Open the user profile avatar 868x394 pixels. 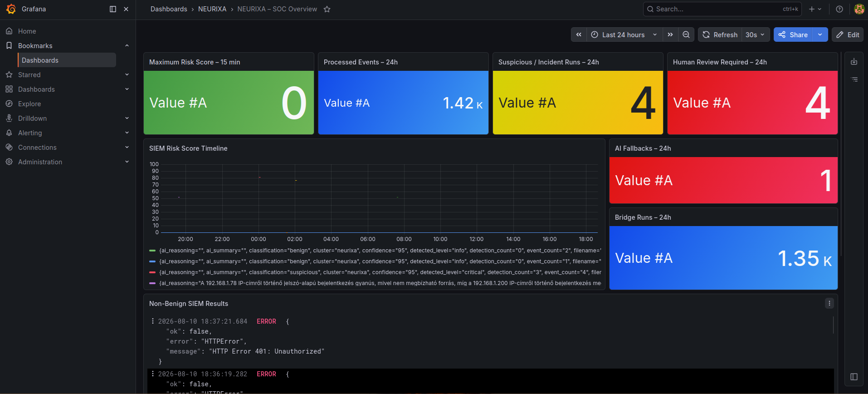859,9
